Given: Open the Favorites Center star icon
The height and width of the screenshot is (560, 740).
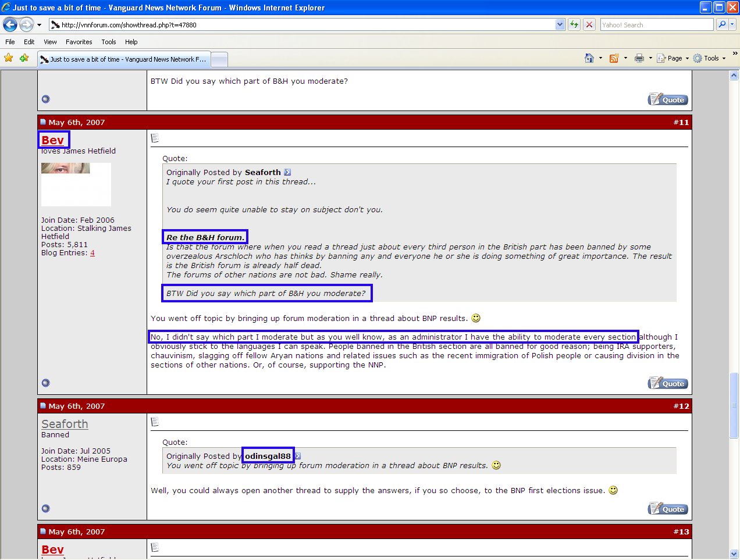Looking at the screenshot, I should (x=8, y=58).
